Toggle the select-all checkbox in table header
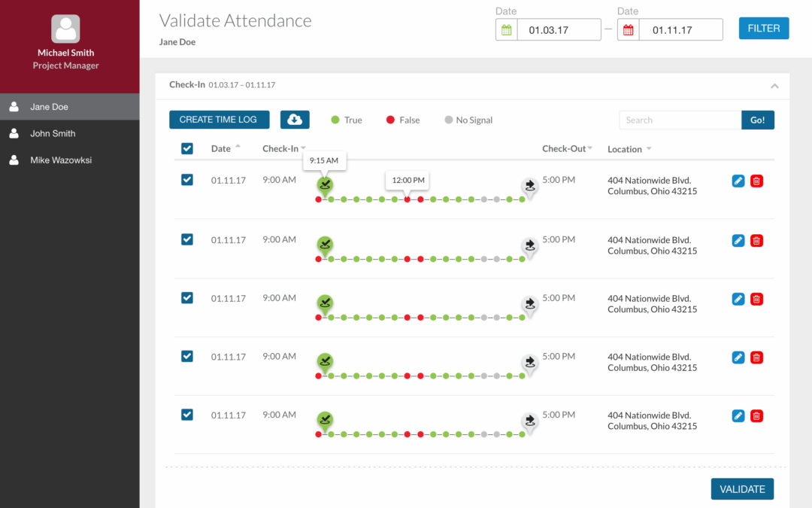Viewport: 812px width, 508px height. 187,149
